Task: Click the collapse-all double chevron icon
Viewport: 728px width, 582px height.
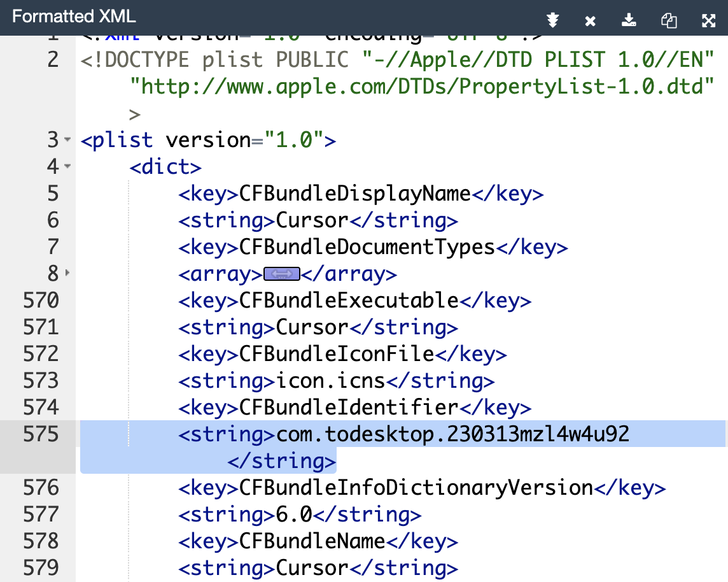Action: (552, 20)
